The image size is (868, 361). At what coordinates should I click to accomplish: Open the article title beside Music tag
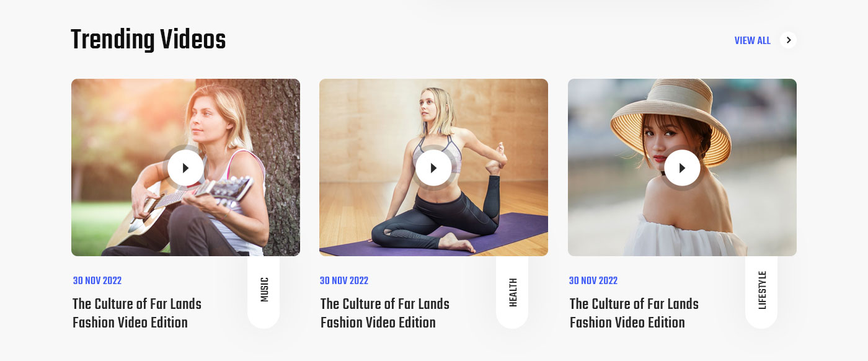[137, 313]
